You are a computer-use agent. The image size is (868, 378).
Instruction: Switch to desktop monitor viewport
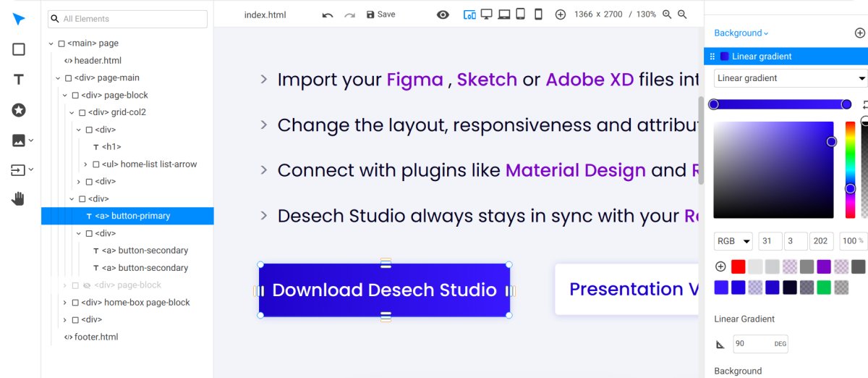click(x=487, y=14)
